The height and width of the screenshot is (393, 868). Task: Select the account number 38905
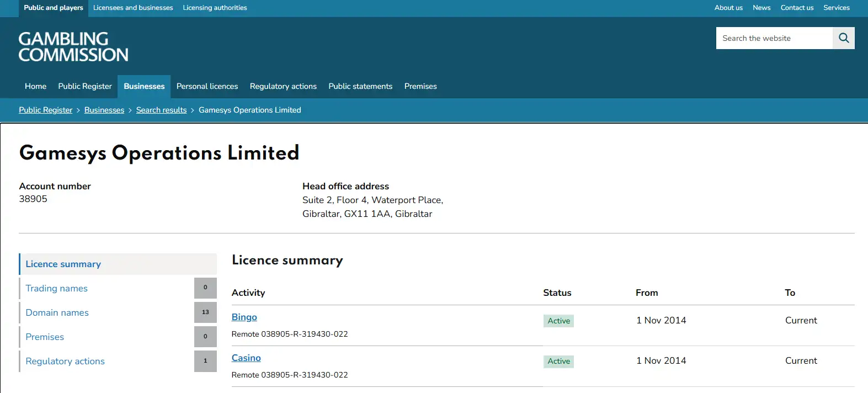pyautogui.click(x=33, y=199)
